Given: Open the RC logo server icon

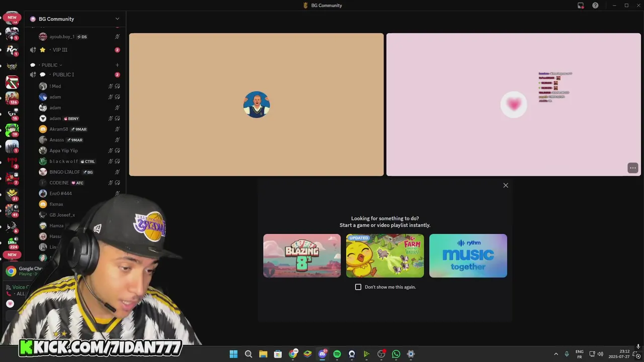Looking at the screenshot, I should [x=12, y=50].
